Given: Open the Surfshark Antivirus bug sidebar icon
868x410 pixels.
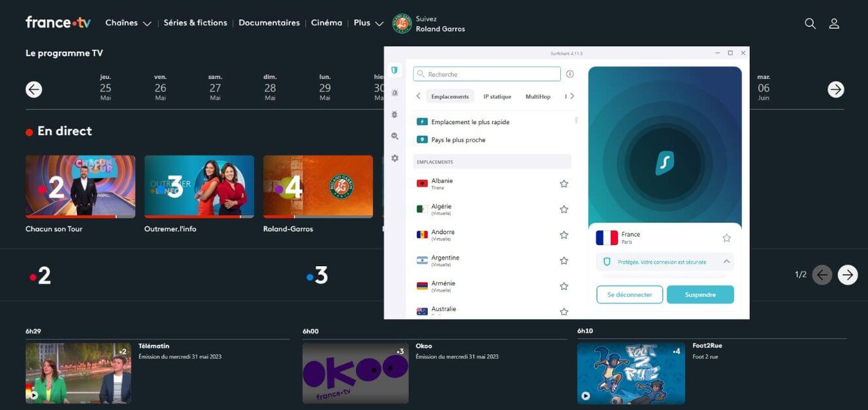Looking at the screenshot, I should click(x=394, y=114).
